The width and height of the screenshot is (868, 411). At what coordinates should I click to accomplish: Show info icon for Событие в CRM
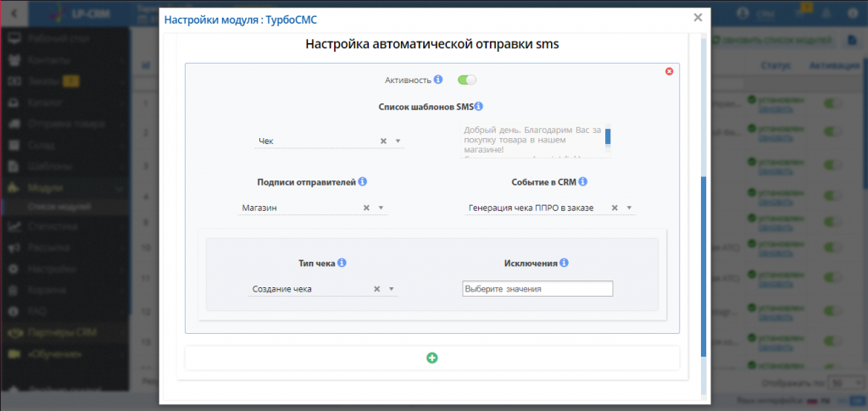point(583,181)
